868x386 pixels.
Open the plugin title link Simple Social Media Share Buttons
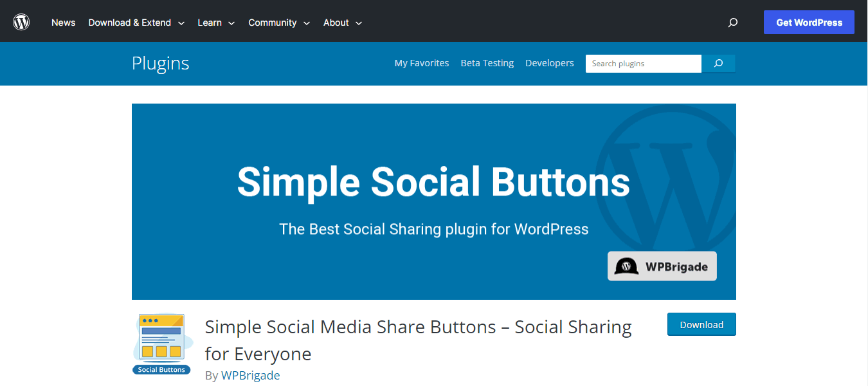coord(418,327)
